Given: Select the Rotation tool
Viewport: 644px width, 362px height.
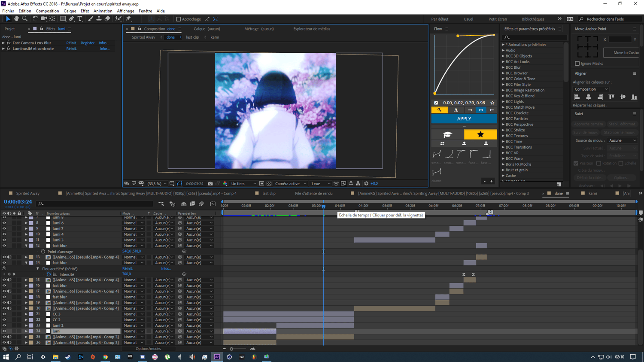Looking at the screenshot, I should 35,19.
